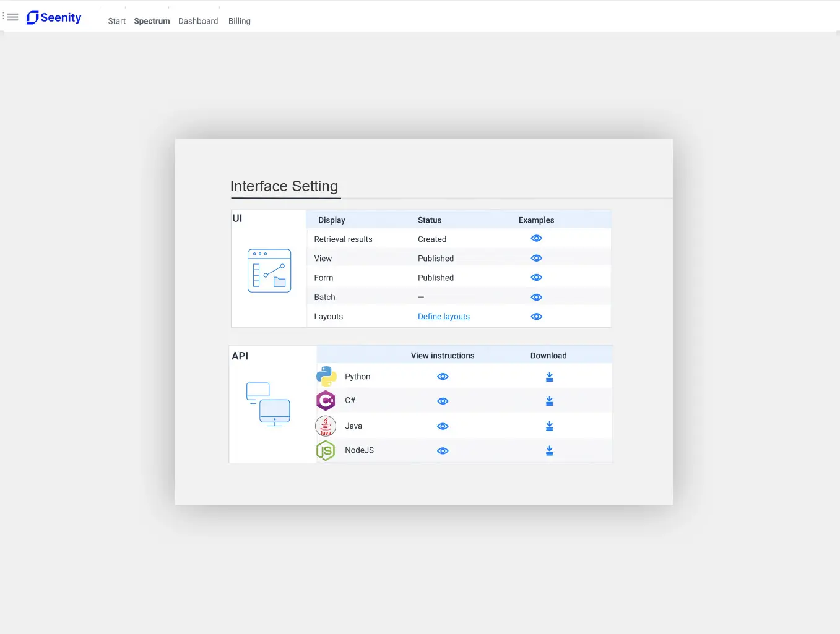Open the Billing tab
The width and height of the screenshot is (840, 634).
[240, 21]
